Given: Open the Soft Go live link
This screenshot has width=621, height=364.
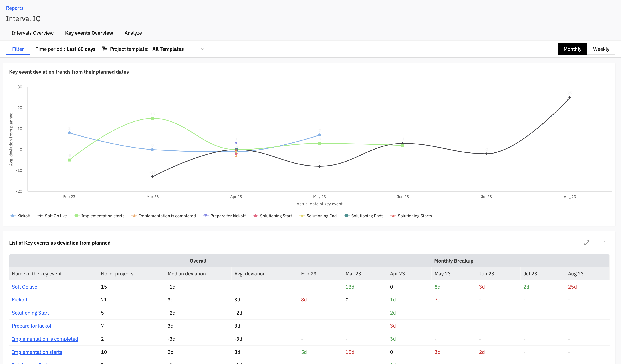Looking at the screenshot, I should pyautogui.click(x=24, y=287).
